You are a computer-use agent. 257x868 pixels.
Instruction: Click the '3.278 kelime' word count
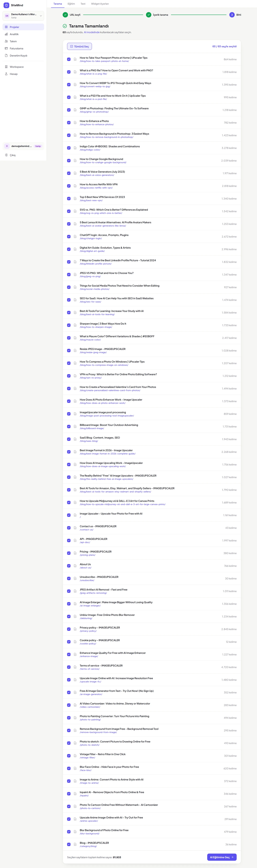pos(229,148)
